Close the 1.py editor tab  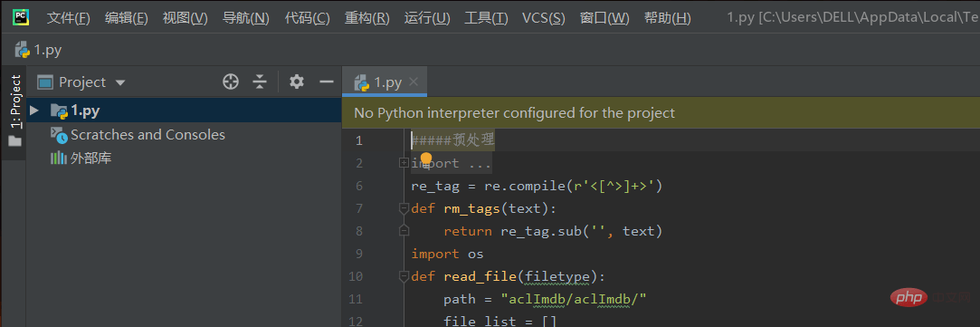(414, 82)
